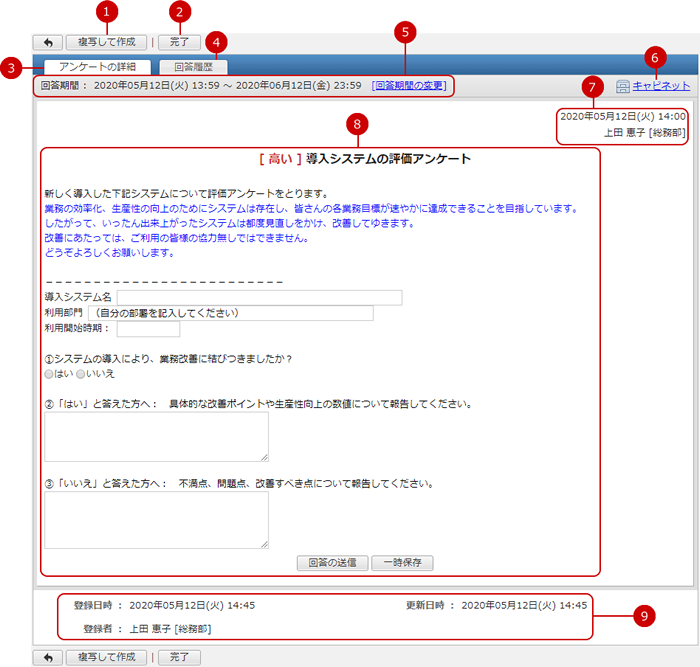Focus the 導入システム名 text field
Image resolution: width=700 pixels, height=667 pixels.
coord(259,297)
